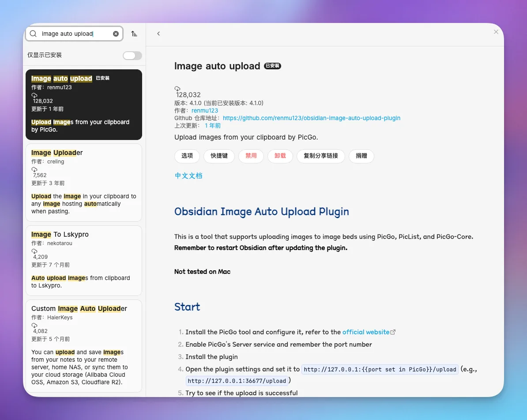
Task: Click the Not tested on Mac note
Action: [x=202, y=272]
